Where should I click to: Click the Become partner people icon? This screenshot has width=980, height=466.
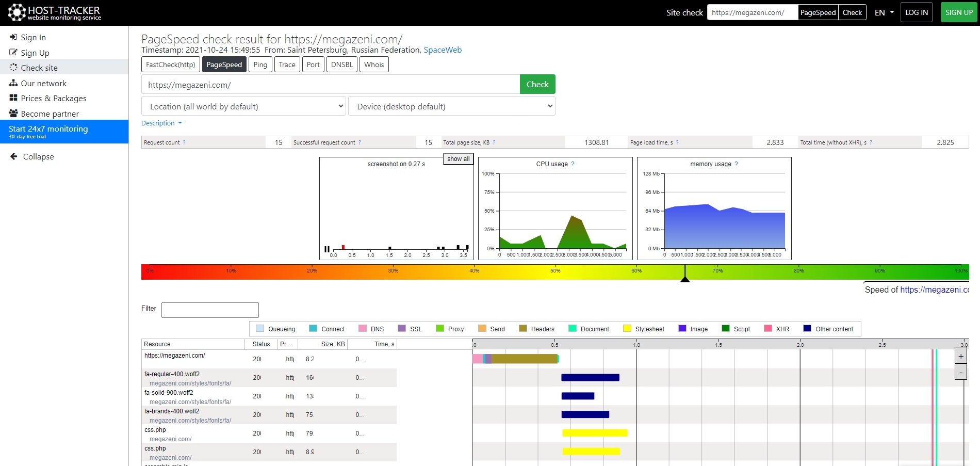pos(13,114)
